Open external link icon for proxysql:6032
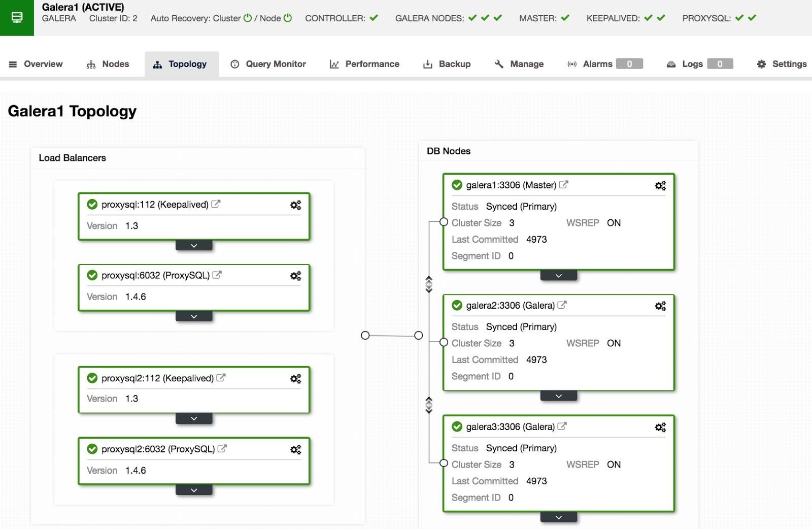 [217, 275]
